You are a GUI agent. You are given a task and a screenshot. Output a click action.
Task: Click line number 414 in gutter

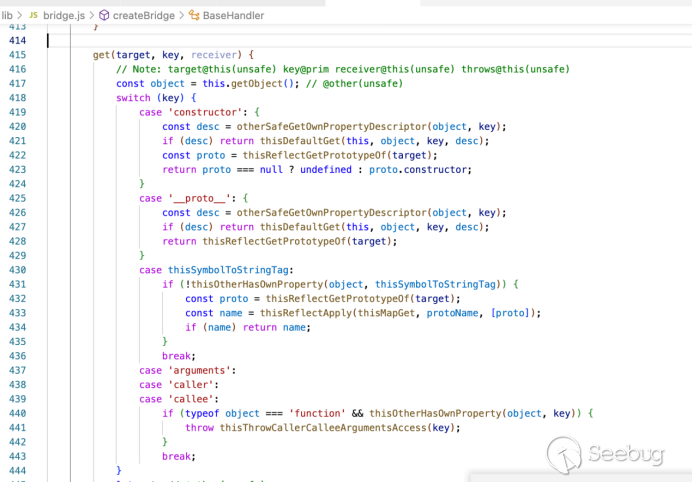coord(18,41)
